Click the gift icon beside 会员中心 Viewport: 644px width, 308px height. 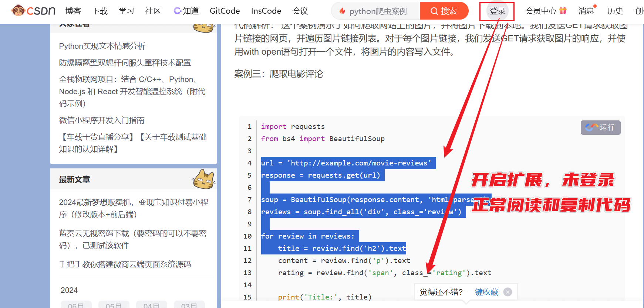pos(563,11)
